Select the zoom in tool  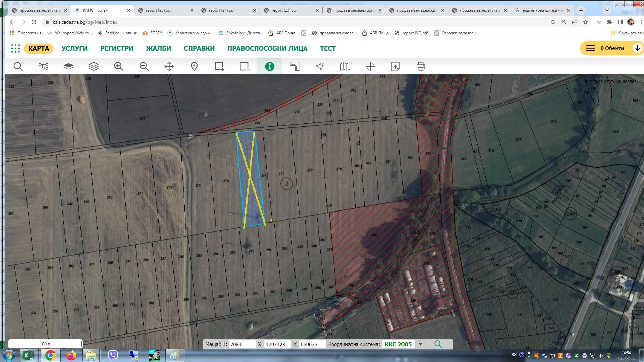(x=119, y=66)
